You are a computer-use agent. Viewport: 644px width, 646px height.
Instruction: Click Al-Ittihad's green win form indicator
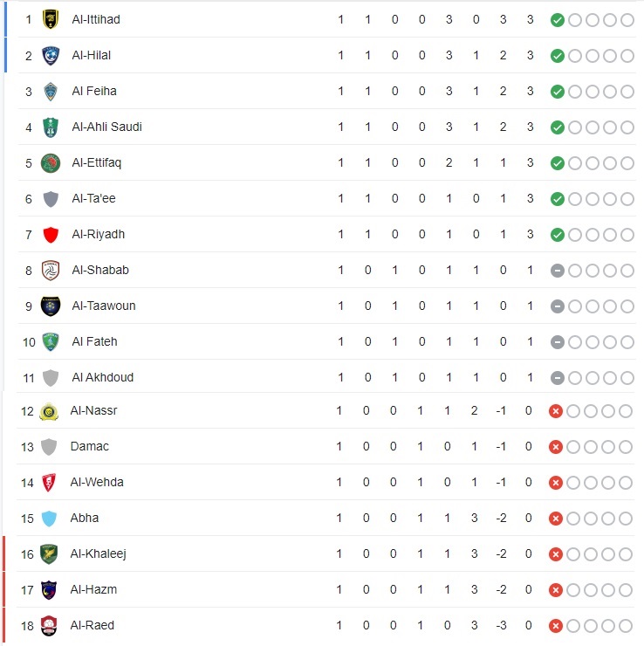coord(557,19)
